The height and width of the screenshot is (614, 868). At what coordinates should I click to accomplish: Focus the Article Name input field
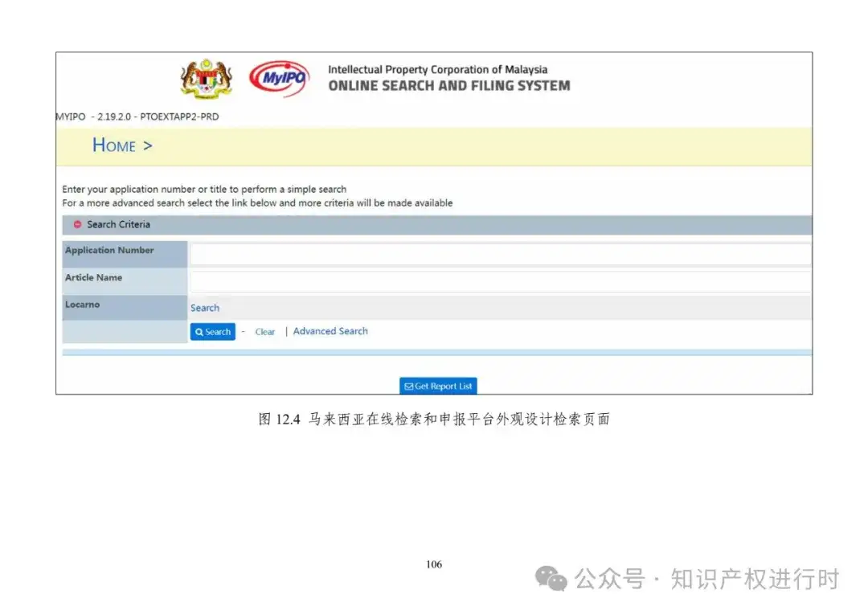(501, 281)
